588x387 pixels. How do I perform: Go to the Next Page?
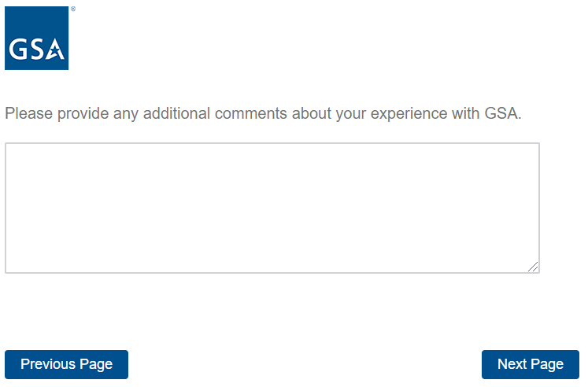coord(530,364)
